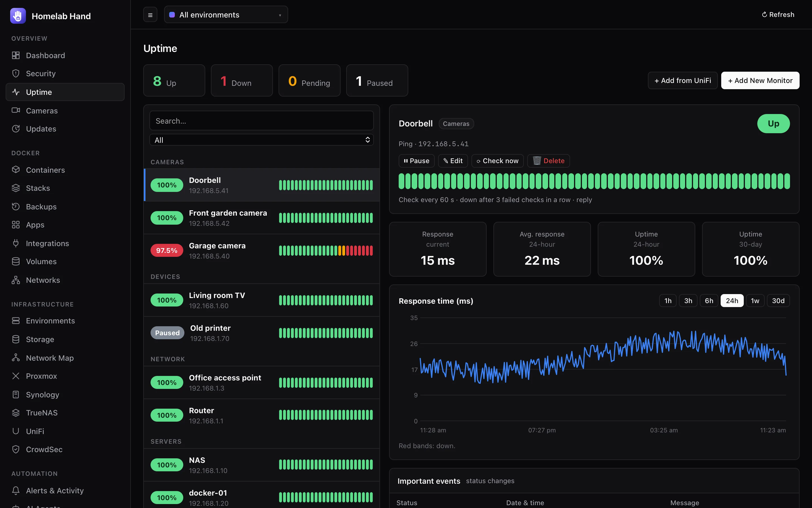Click Add from UniFi button

tap(683, 80)
